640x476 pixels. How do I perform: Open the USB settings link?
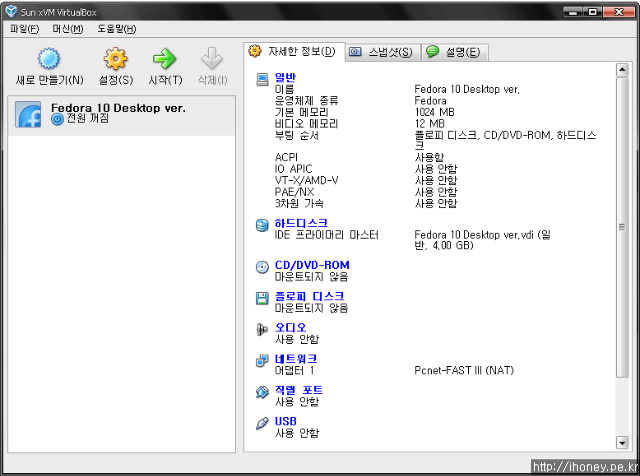[286, 421]
